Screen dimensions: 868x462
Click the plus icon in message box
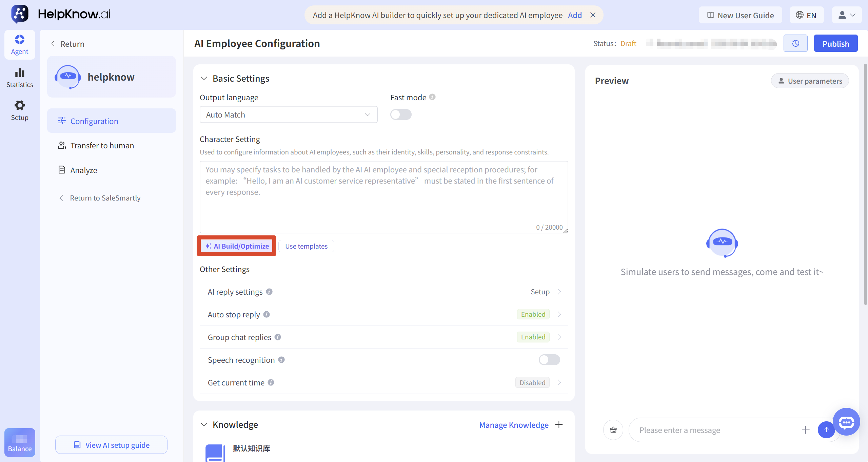806,430
